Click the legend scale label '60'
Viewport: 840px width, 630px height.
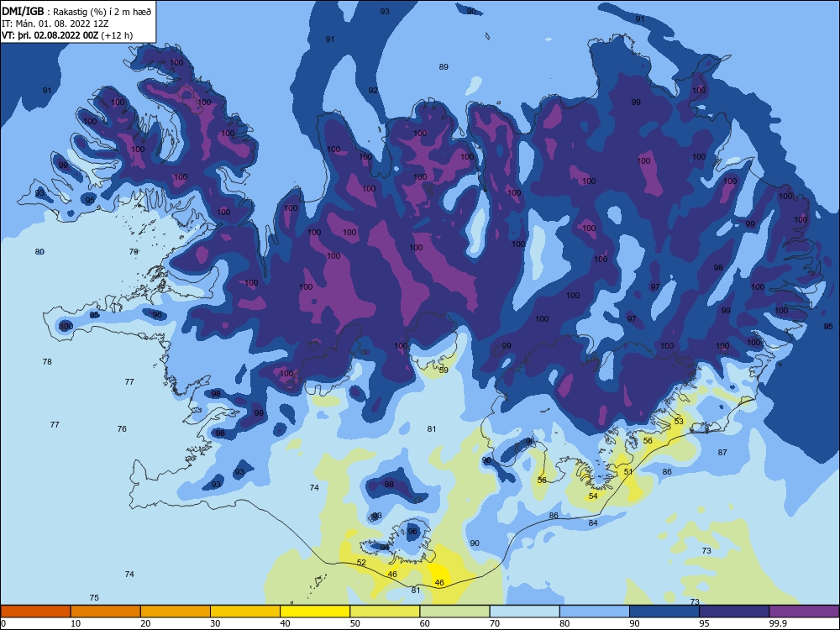(425, 623)
